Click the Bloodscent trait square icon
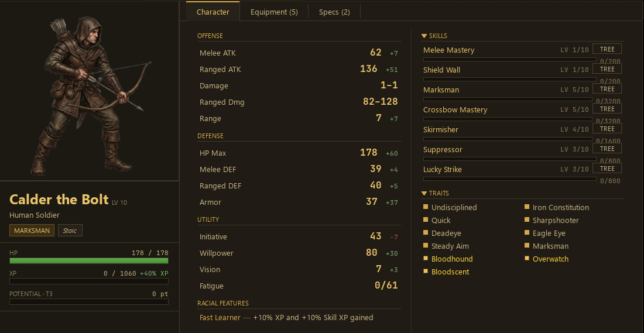Image resolution: width=644 pixels, height=333 pixels. click(x=426, y=272)
